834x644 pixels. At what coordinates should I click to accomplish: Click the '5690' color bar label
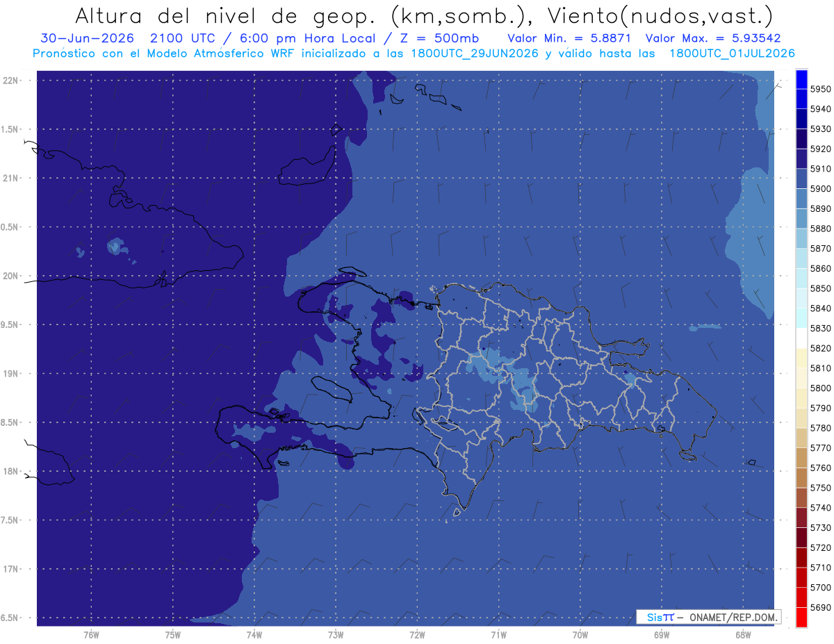pyautogui.click(x=820, y=607)
